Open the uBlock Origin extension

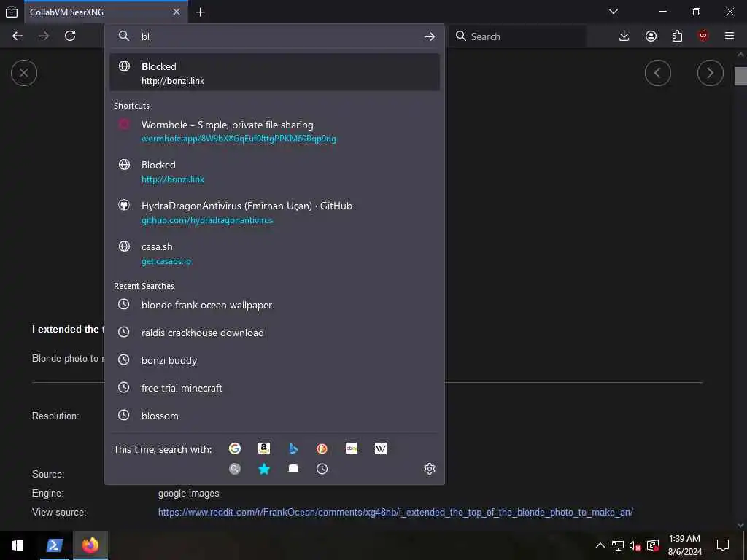pos(703,36)
